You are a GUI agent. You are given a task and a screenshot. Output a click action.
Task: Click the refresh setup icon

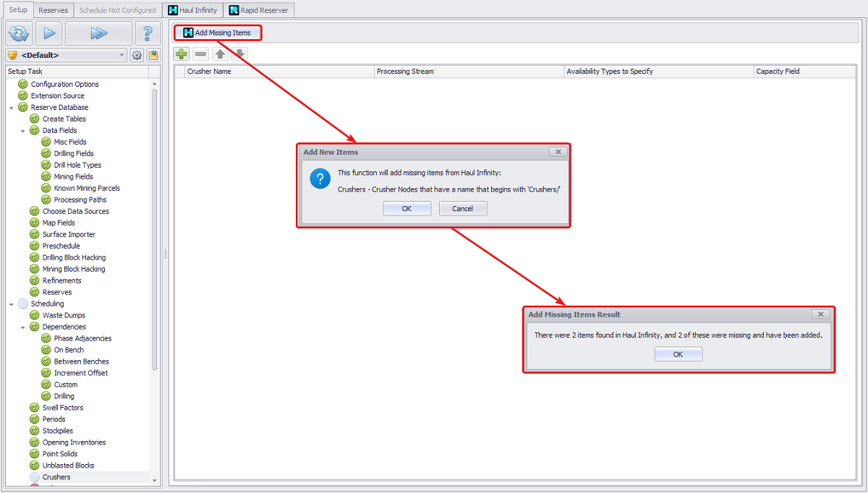tap(19, 33)
